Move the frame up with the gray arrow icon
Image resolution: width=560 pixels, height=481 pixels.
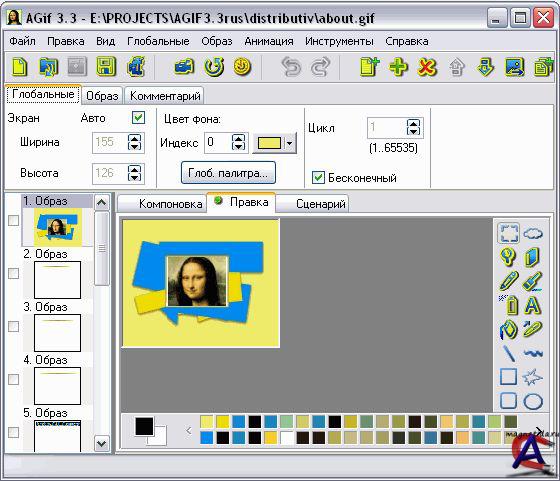(x=456, y=67)
